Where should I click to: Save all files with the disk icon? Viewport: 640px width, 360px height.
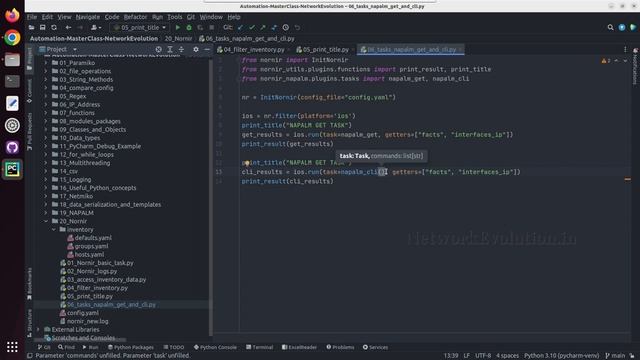pos(42,27)
